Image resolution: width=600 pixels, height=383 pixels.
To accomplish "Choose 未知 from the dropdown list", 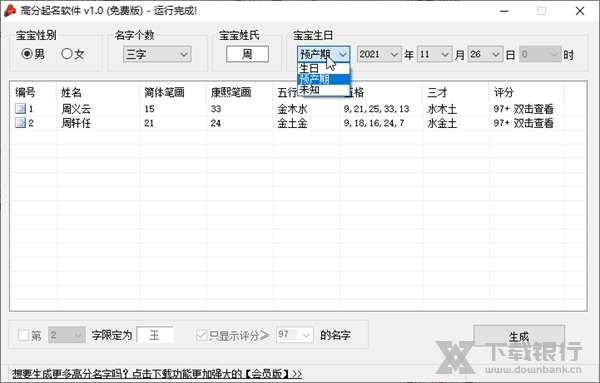I will point(323,90).
